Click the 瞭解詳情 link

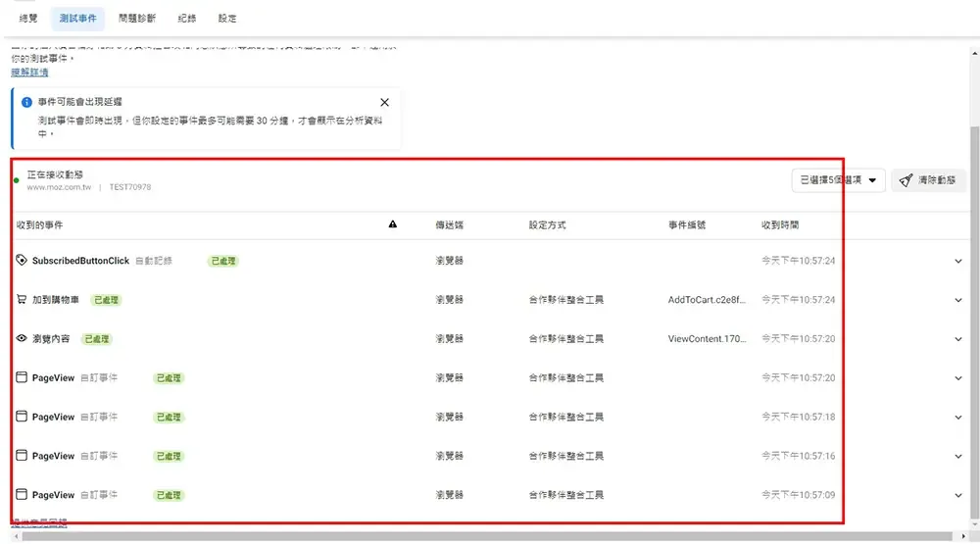29,72
